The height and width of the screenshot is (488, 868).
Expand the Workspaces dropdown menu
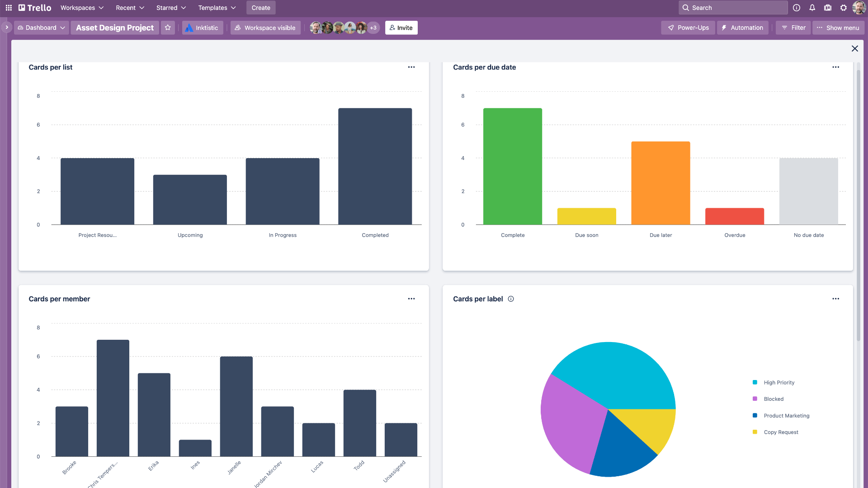point(82,8)
